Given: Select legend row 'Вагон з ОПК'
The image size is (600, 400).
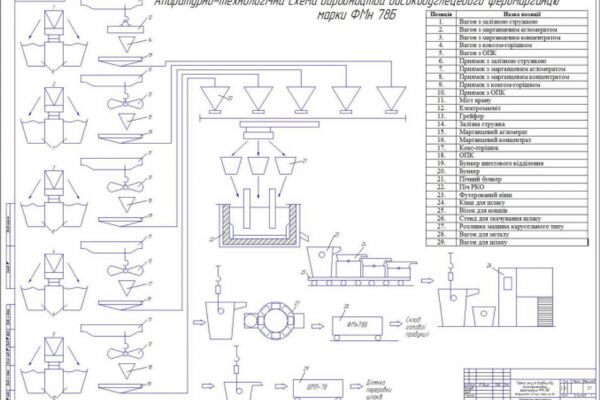Looking at the screenshot, I should (507, 54).
